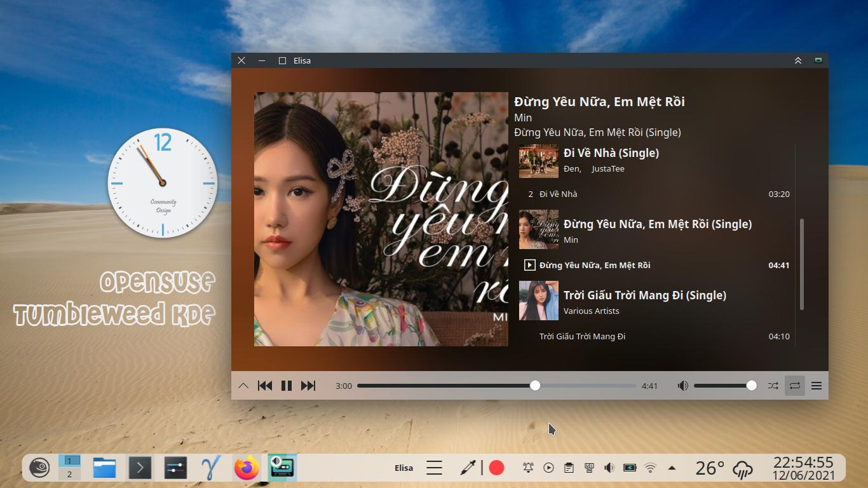This screenshot has width=868, height=488.
Task: Open the Elisa hamburger menu
Action: click(x=817, y=386)
